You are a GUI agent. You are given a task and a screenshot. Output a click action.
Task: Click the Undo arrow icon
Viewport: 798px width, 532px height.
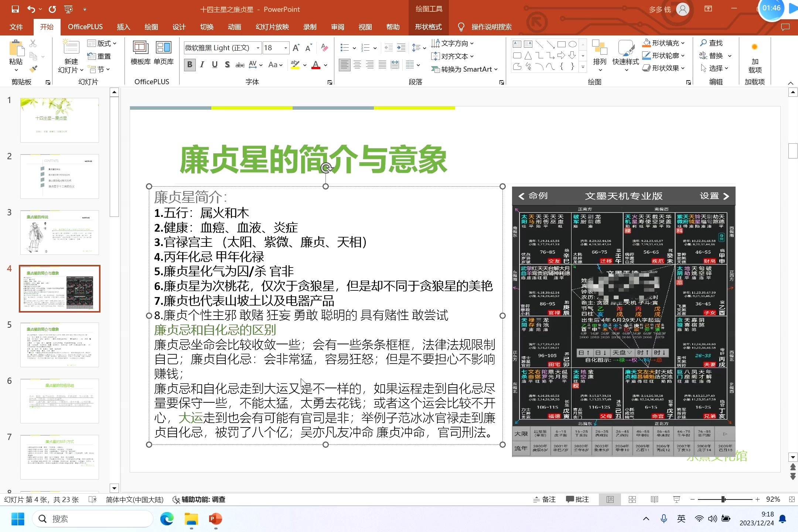[x=31, y=9]
